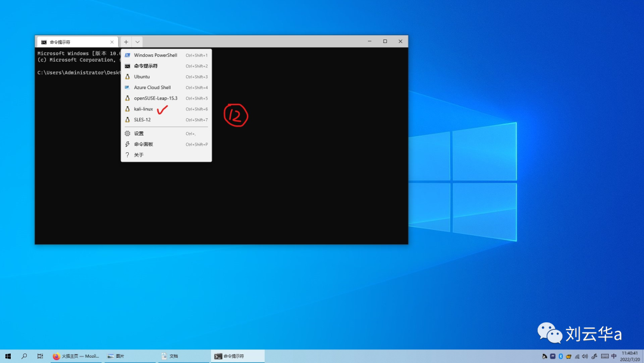Open Windows PowerShell from the dropdown menu
Image resolution: width=644 pixels, height=363 pixels.
166,55
